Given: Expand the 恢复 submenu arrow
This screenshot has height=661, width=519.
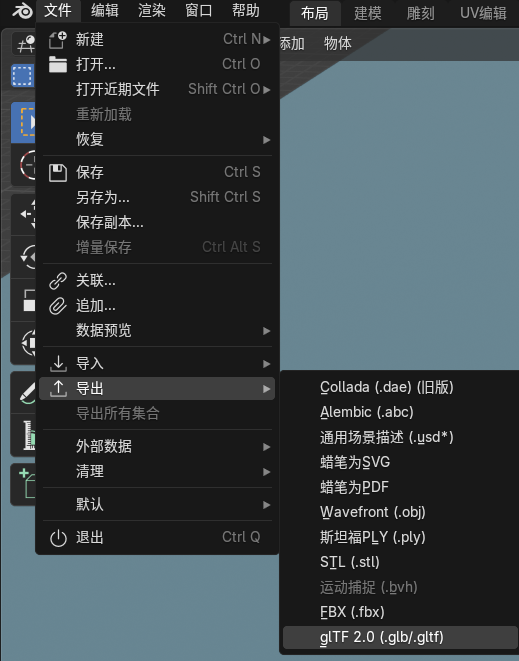Looking at the screenshot, I should [266, 140].
